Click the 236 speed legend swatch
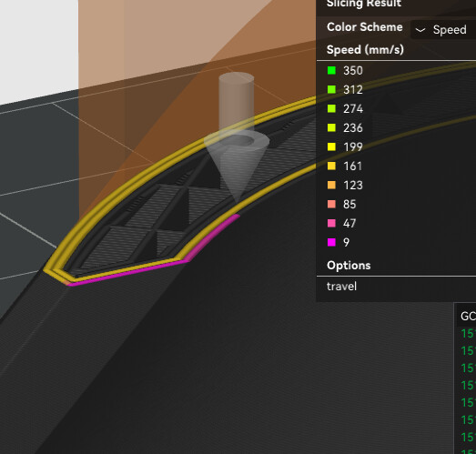 click(x=331, y=127)
